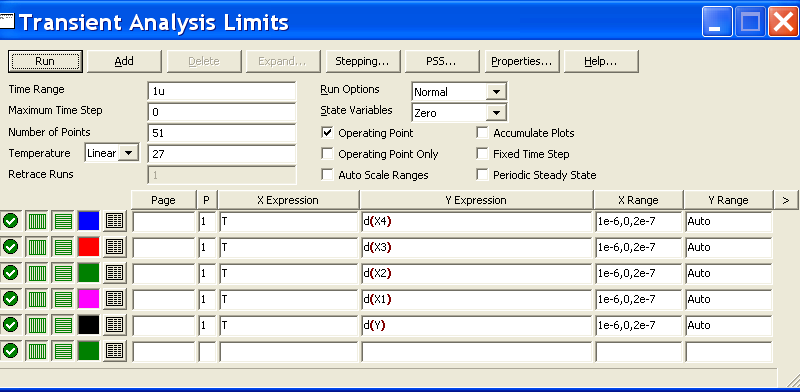This screenshot has height=392, width=800.
Task: Click the horizontal-lines Y log/linear icon in the d(X3) row
Action: click(63, 247)
